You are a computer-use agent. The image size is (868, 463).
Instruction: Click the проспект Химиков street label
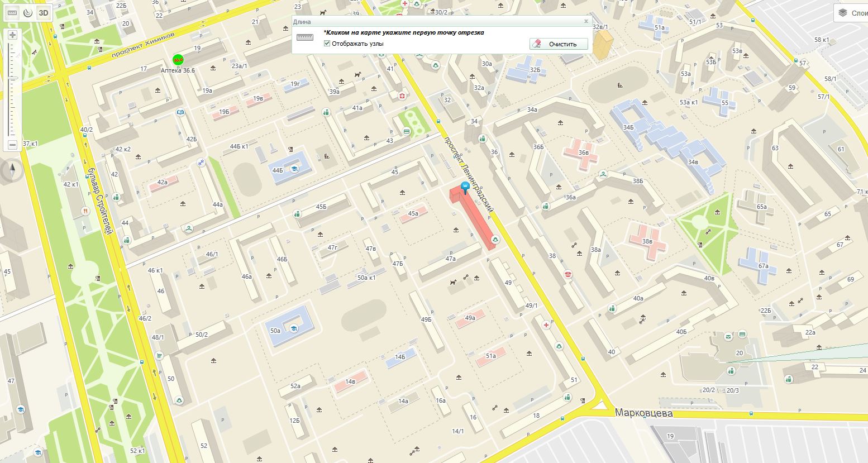pos(143,45)
